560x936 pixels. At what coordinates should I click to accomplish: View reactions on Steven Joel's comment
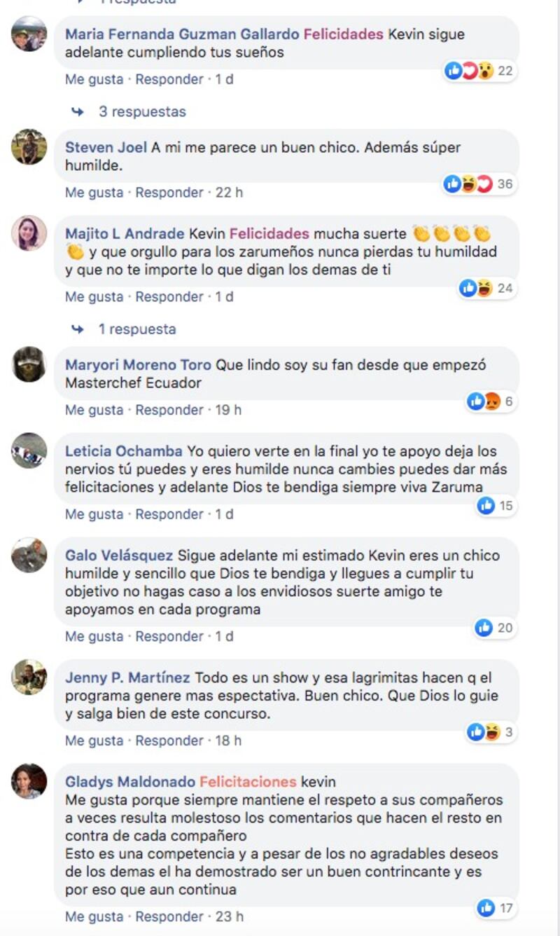tap(480, 184)
